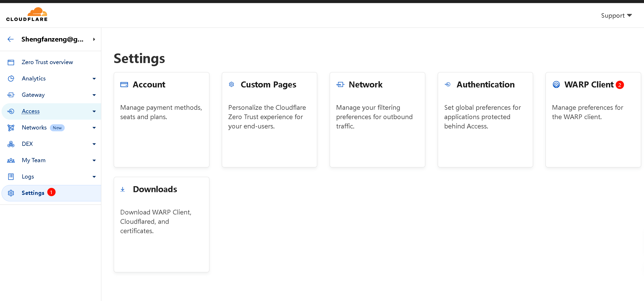Click the Analytics pie chart icon
This screenshot has width=644, height=301.
click(x=11, y=79)
